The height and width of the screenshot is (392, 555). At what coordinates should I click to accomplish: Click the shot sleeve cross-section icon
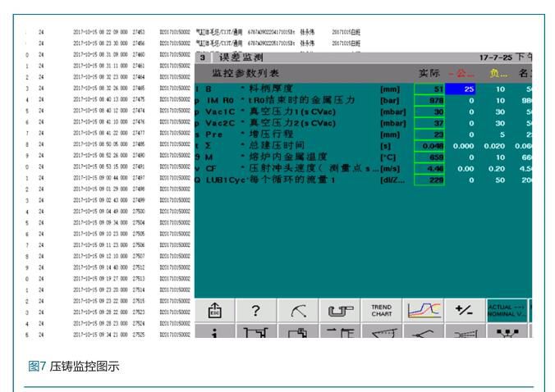340,311
